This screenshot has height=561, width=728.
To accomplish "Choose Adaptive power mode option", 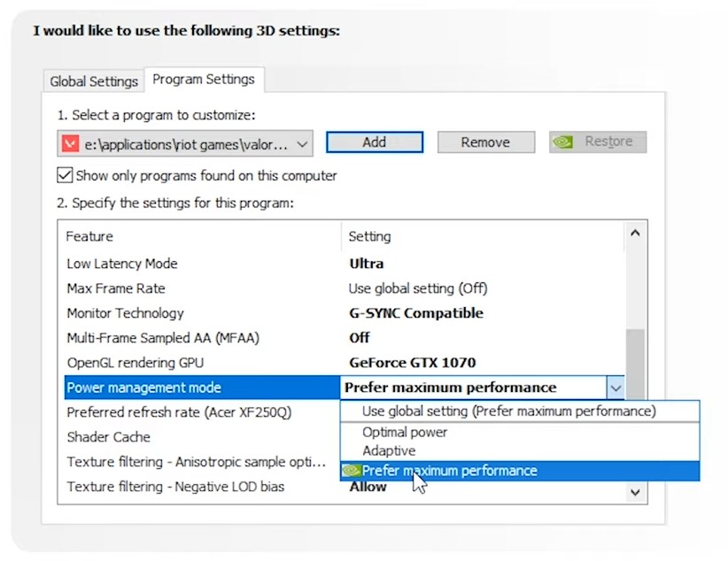I will tap(389, 451).
